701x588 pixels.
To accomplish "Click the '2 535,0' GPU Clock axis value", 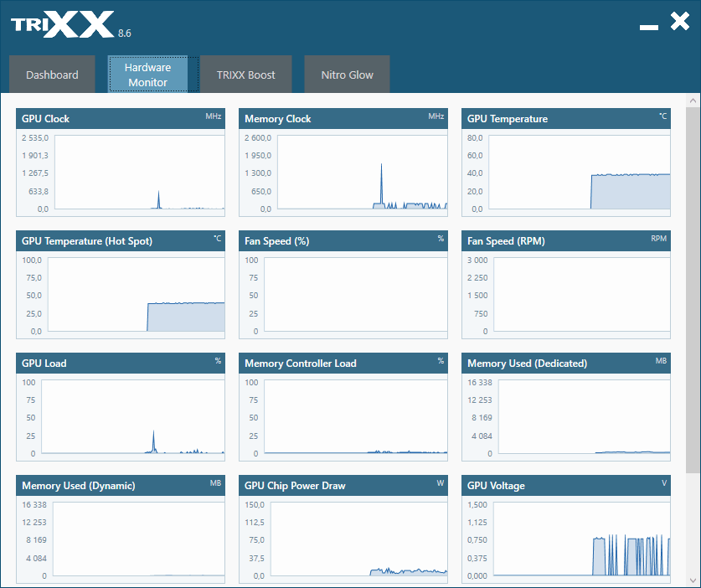I will 35,137.
